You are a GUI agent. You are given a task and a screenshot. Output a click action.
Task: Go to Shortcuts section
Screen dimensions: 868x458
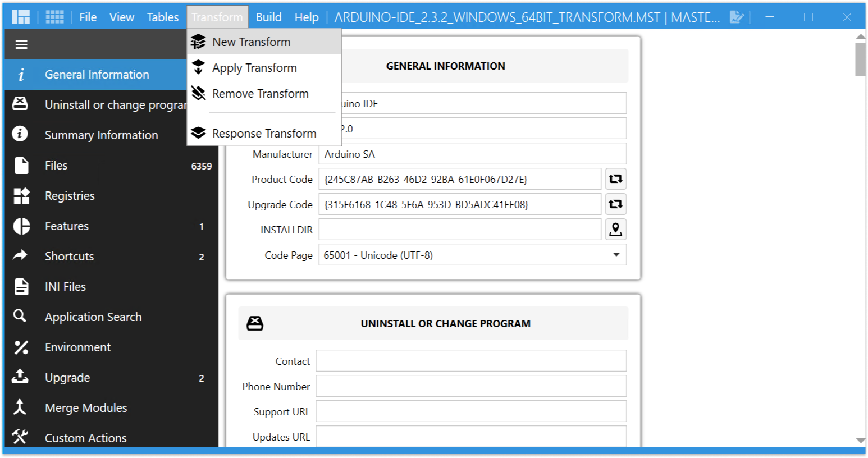click(x=111, y=257)
